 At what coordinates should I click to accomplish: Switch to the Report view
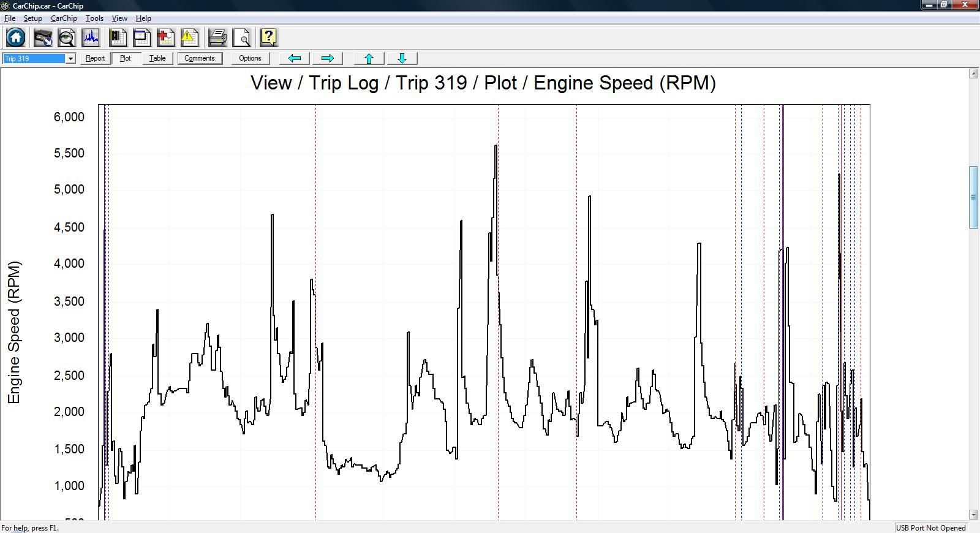(95, 58)
